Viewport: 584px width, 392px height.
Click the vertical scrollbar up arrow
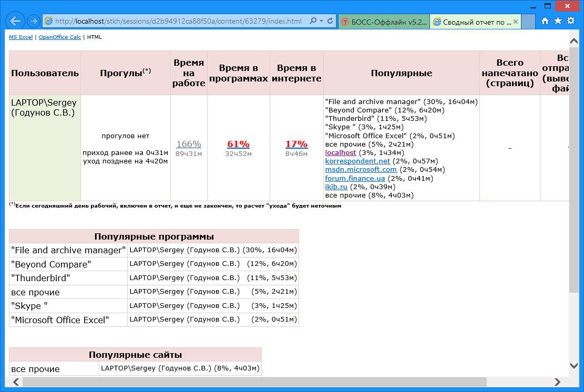574,40
